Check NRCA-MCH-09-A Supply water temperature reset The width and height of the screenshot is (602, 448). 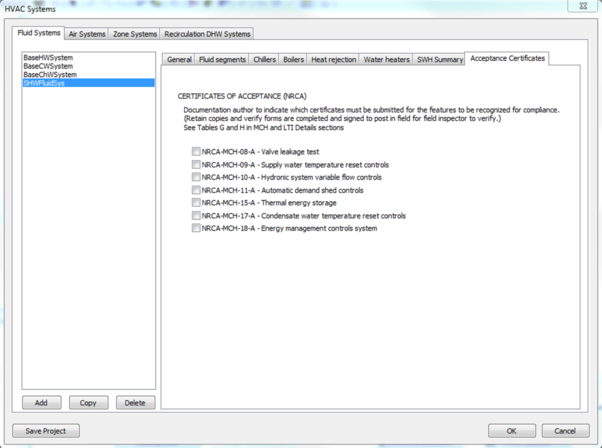point(197,165)
